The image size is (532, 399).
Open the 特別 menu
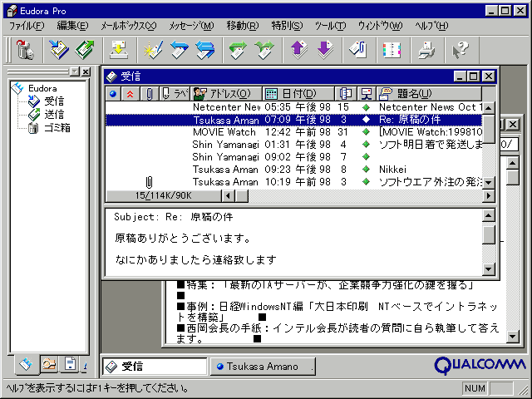tap(287, 26)
